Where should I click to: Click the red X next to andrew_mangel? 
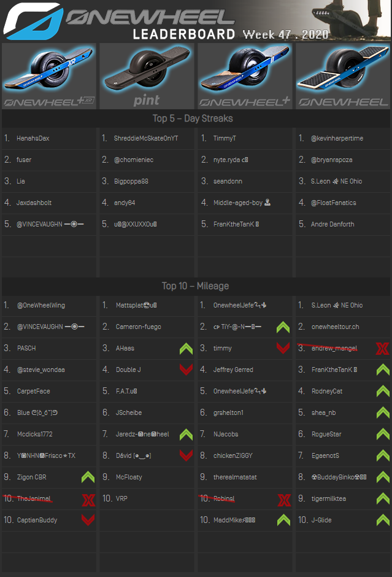[382, 349]
